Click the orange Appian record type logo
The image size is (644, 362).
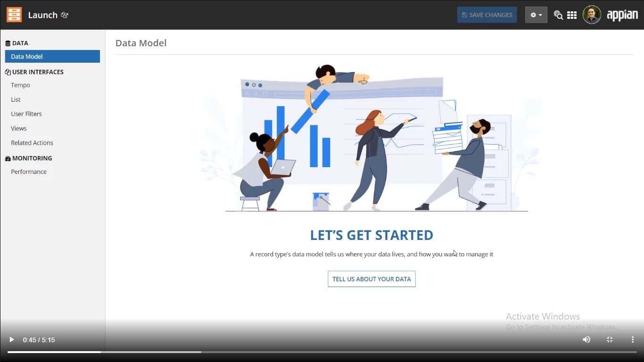tap(14, 15)
